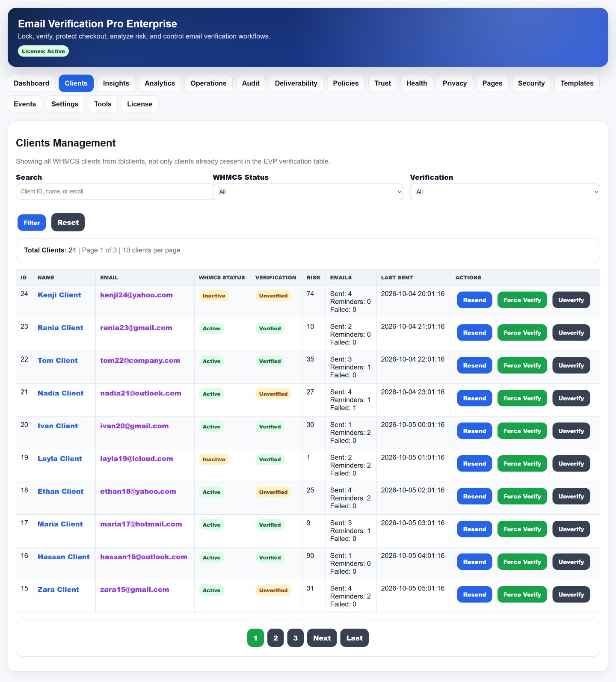Force Verify Zara Client
The image size is (616, 682).
(x=522, y=594)
